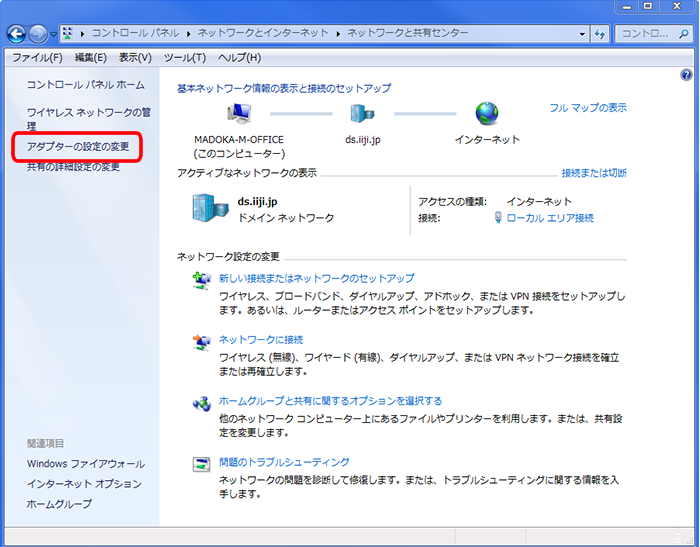Open フル マップの表示 link
The image size is (700, 547).
click(x=588, y=108)
